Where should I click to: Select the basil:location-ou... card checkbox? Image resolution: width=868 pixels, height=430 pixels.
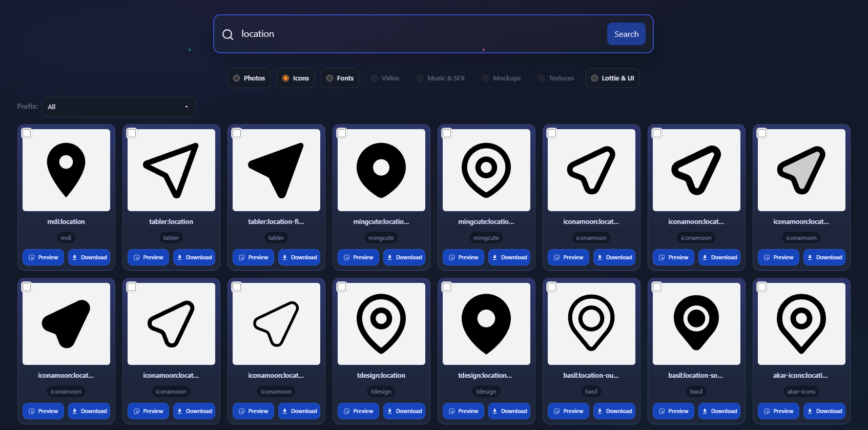click(x=552, y=287)
